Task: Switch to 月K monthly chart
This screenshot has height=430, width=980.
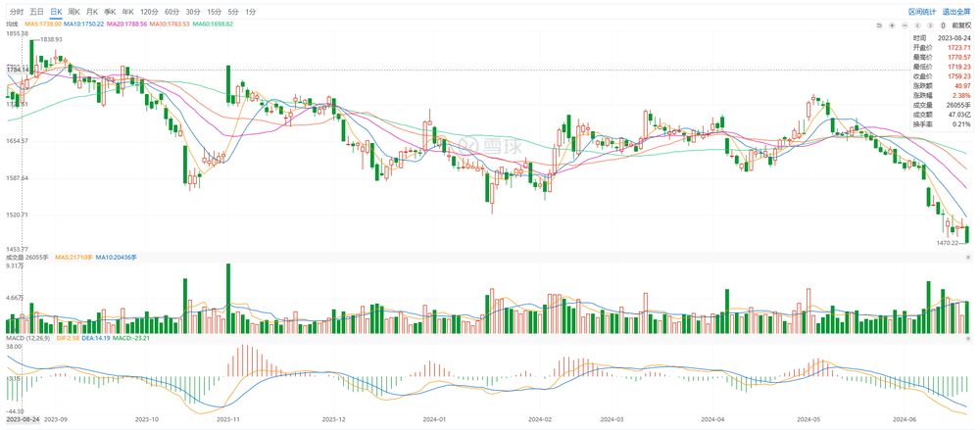Action: [92, 11]
